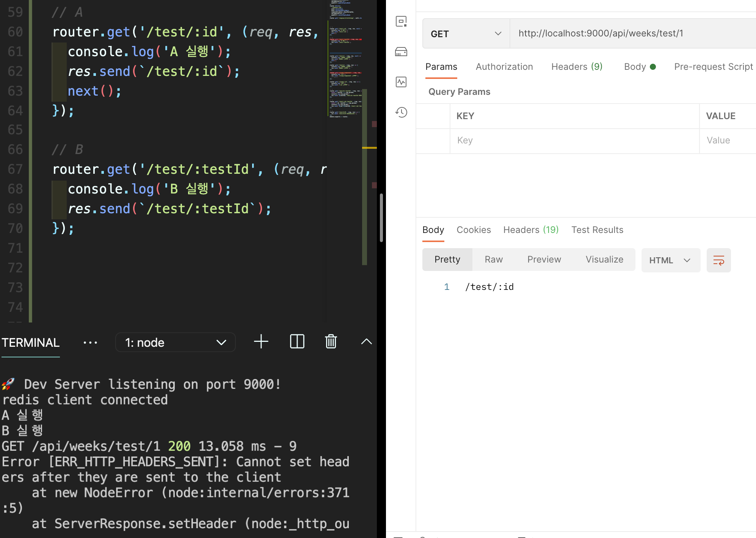Switch to the Params request tab
The width and height of the screenshot is (756, 538).
coord(441,67)
